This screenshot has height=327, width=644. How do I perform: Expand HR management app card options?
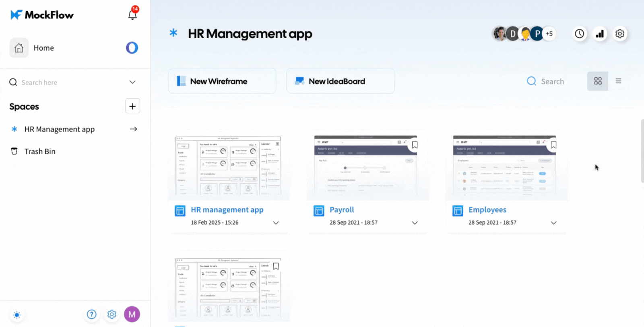click(x=276, y=223)
